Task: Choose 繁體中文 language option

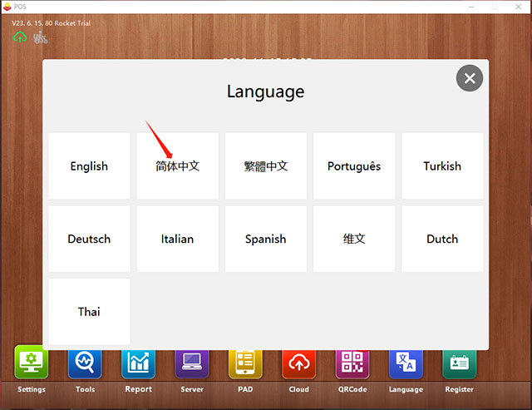Action: (x=266, y=166)
